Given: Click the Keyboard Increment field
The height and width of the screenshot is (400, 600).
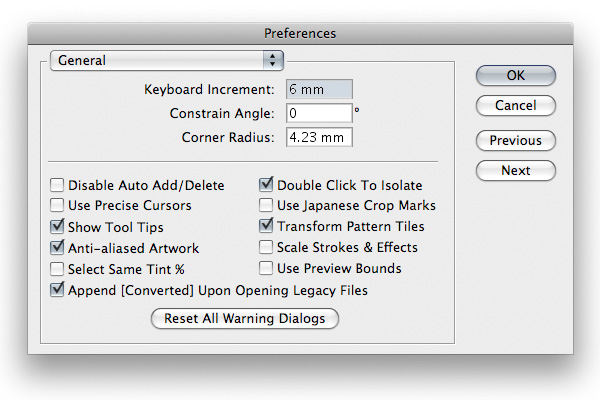Looking at the screenshot, I should [x=319, y=90].
